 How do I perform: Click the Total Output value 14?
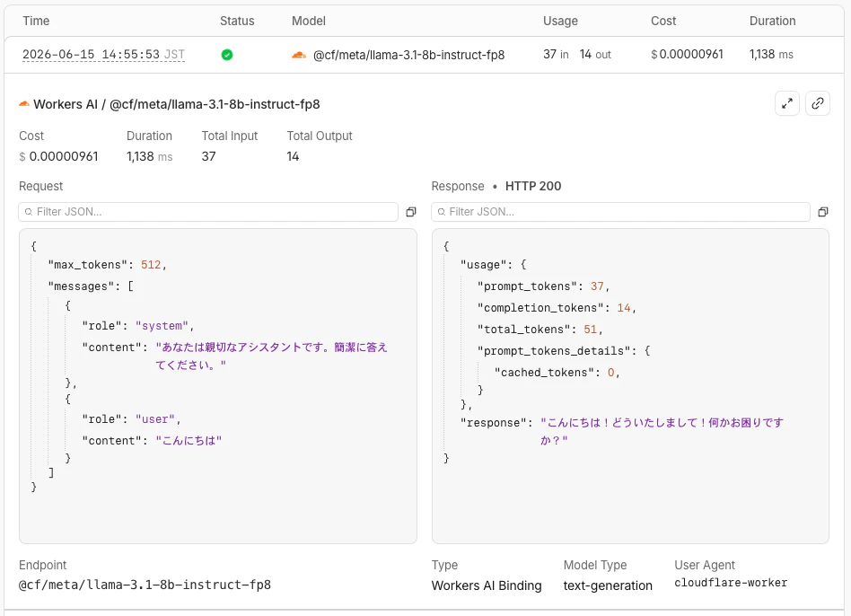click(x=293, y=156)
